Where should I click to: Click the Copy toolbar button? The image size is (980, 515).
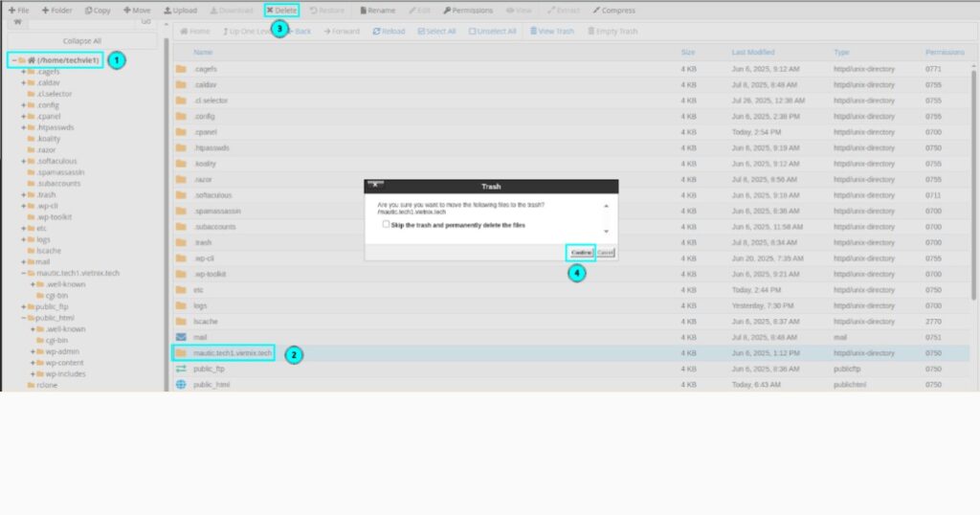coord(98,11)
